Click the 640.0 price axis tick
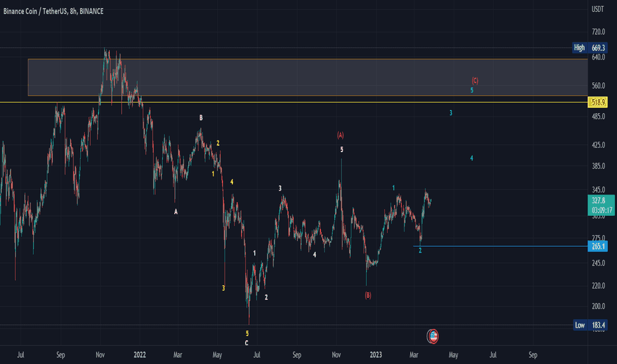The image size is (617, 364). click(598, 57)
